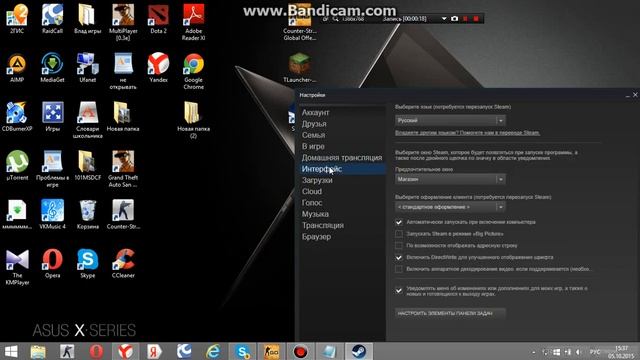Open the VKMusic 4 shortcut

[x=52, y=214]
